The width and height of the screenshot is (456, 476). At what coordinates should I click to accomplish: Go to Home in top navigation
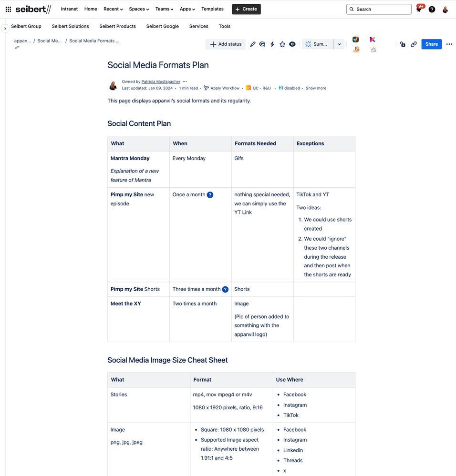coord(91,9)
